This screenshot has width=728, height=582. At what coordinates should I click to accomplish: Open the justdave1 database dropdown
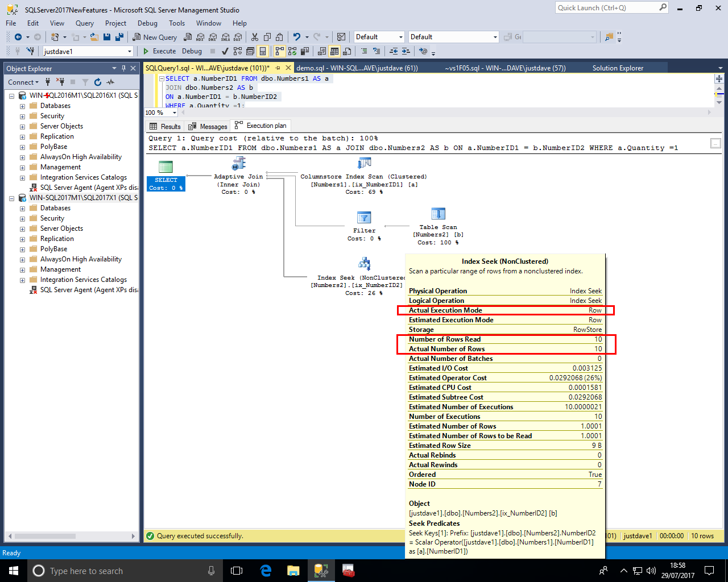(130, 51)
